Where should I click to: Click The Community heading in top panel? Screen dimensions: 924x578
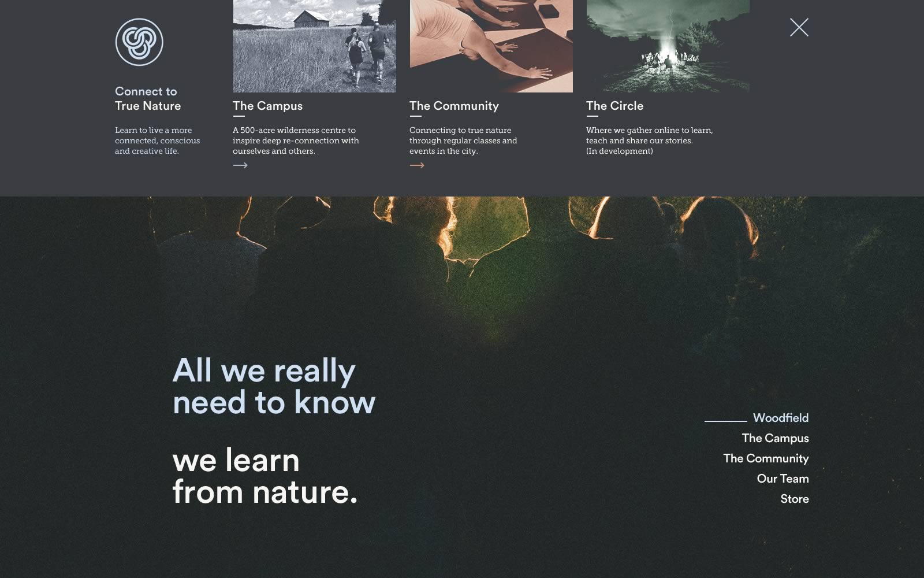tap(454, 106)
